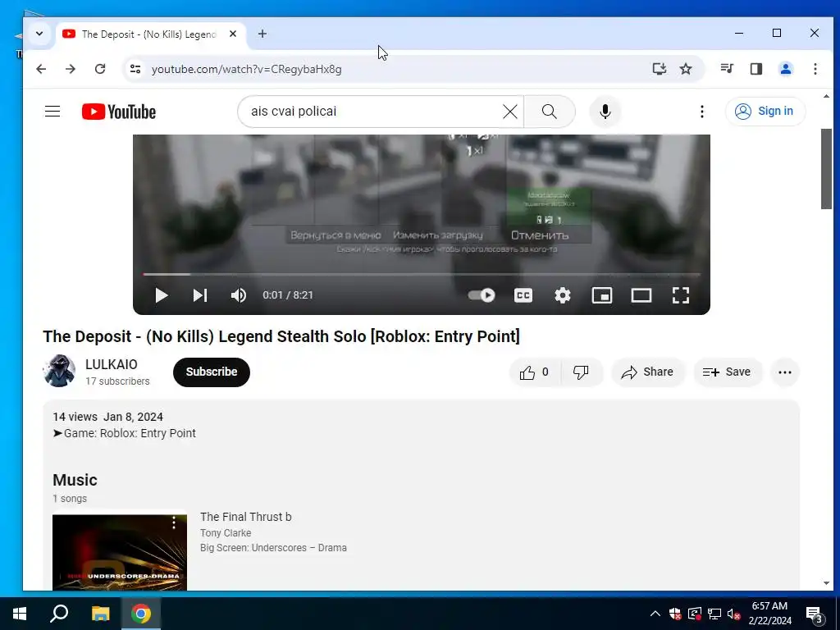Open LULKAIO channel name link
The width and height of the screenshot is (840, 630).
pos(112,364)
